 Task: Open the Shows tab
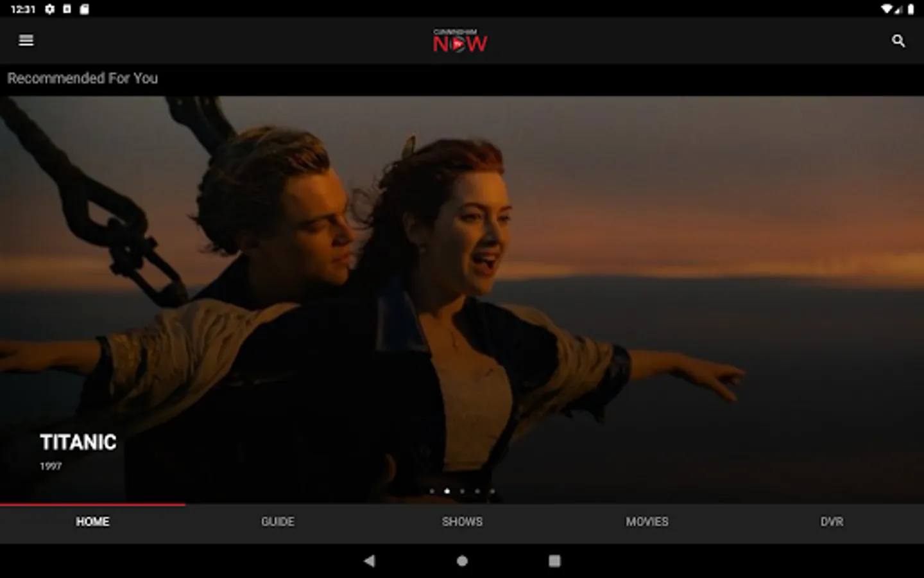click(x=462, y=522)
